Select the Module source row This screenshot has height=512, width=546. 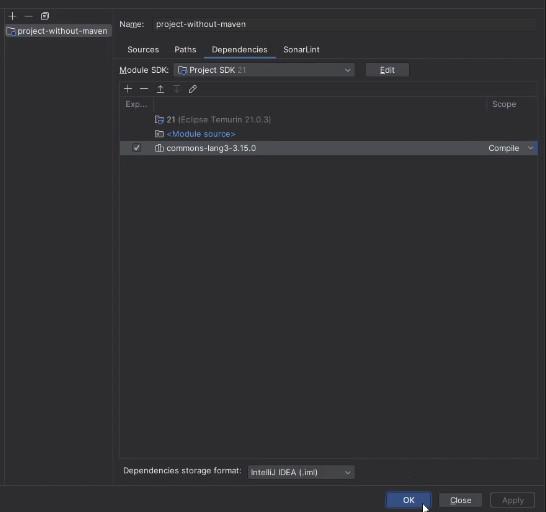tap(329, 134)
